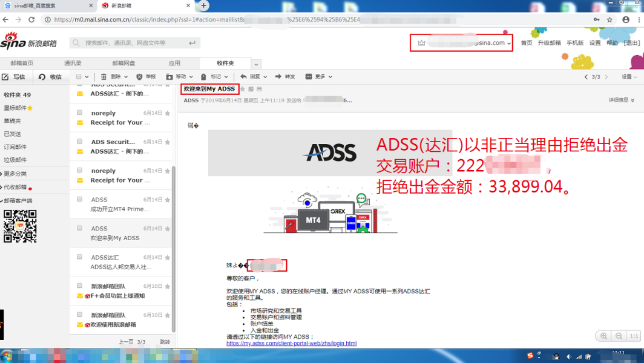Viewport: 644px width, 363px height.
Task: Check the box for 欢迎来到My ADSS email
Action: (x=79, y=228)
